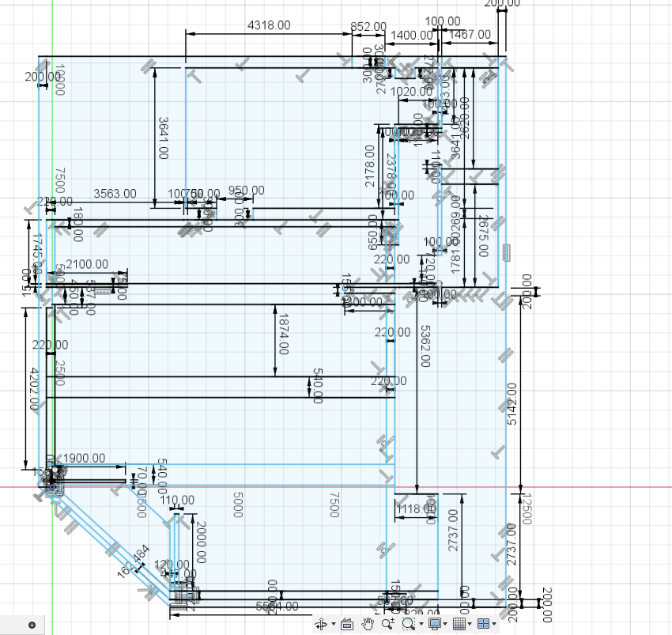Open the Orbit tool dropdown arrow
This screenshot has height=635, width=672.
pos(334,624)
